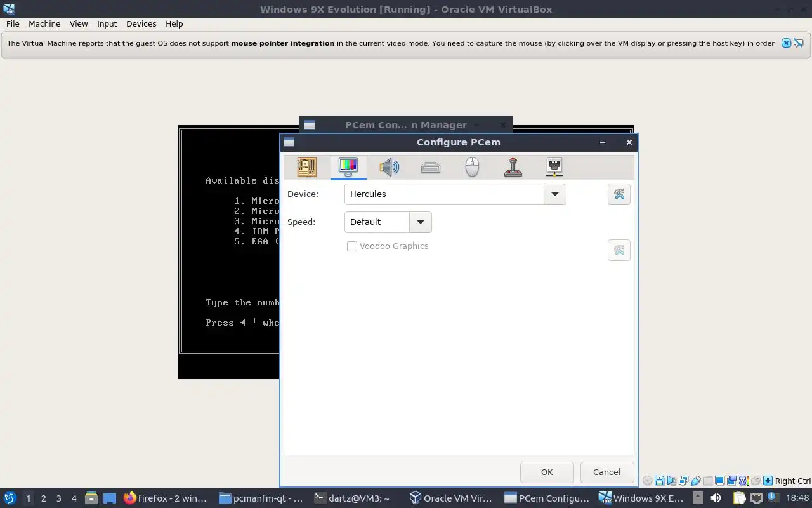Switch to virtual desktop 4
This screenshot has height=508, width=812.
click(74, 498)
